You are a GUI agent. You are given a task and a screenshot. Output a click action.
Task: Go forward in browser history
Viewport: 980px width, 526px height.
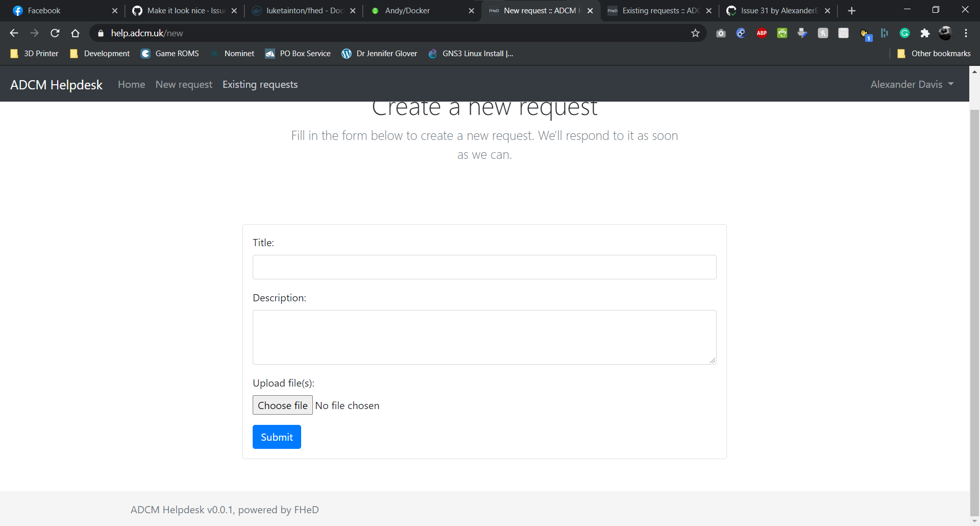point(34,33)
